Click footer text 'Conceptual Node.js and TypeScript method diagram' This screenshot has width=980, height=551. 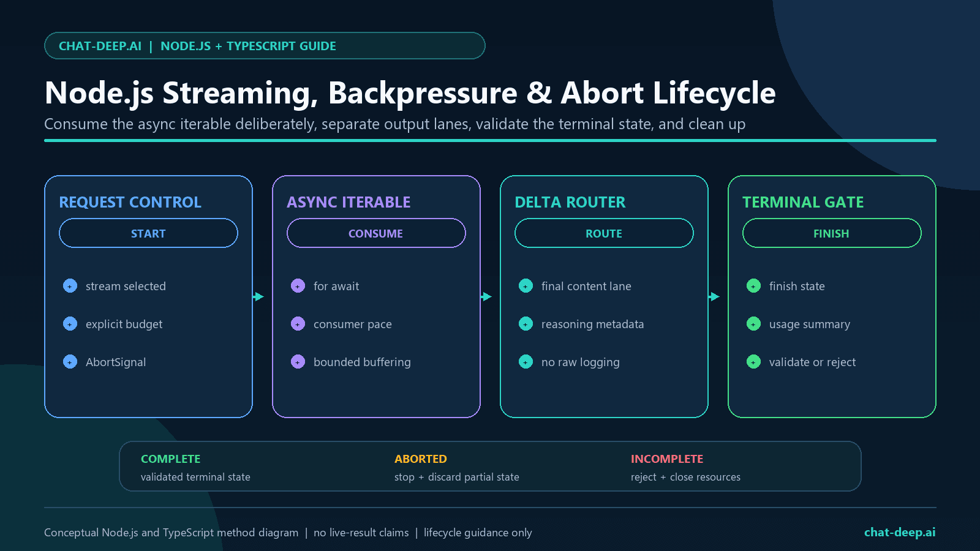click(x=171, y=533)
